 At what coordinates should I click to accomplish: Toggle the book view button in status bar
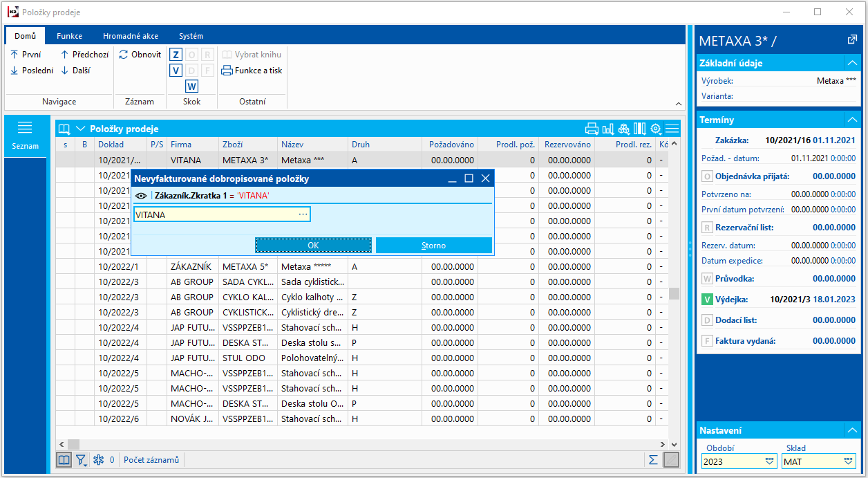(64, 460)
